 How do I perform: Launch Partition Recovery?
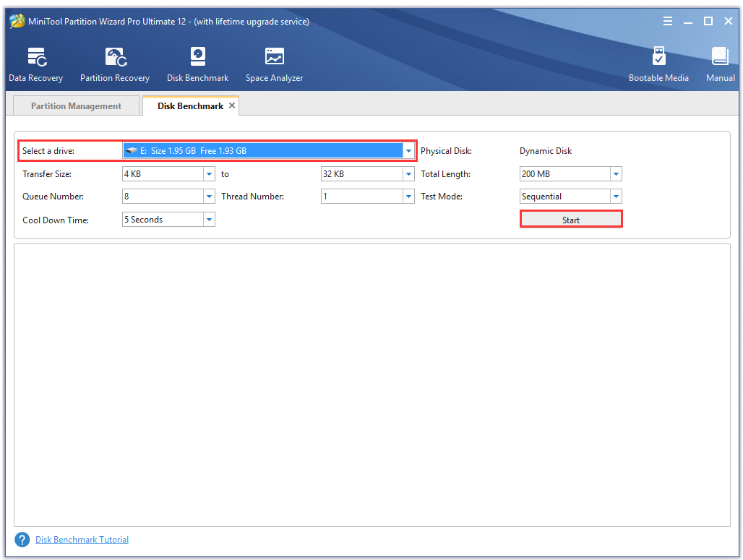click(115, 64)
